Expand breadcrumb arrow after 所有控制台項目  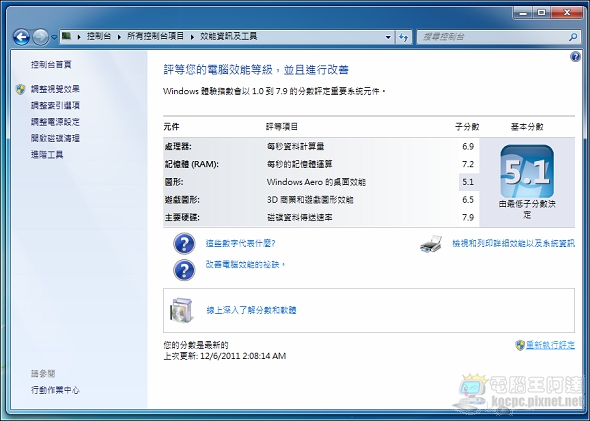pyautogui.click(x=192, y=37)
